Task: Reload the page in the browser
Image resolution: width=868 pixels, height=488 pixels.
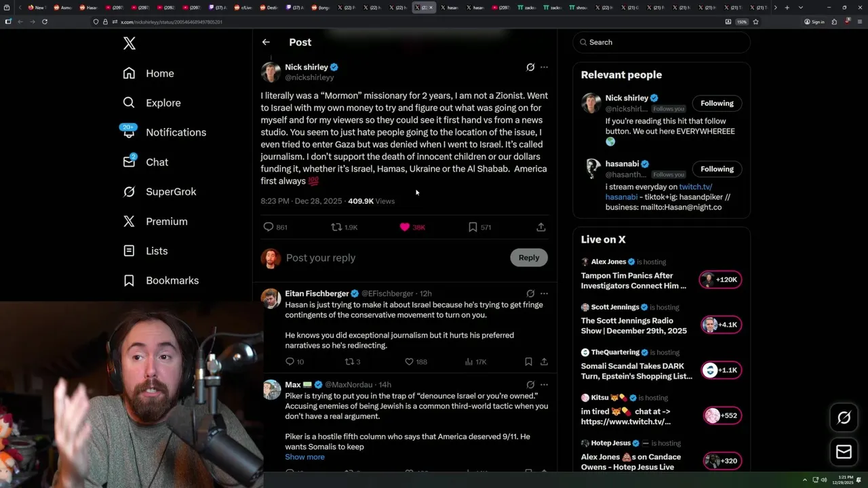Action: coord(45,22)
